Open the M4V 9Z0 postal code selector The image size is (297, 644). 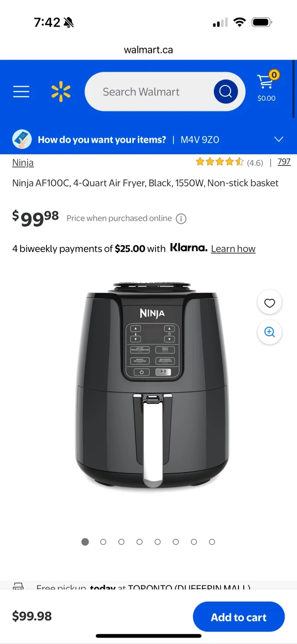pos(199,140)
